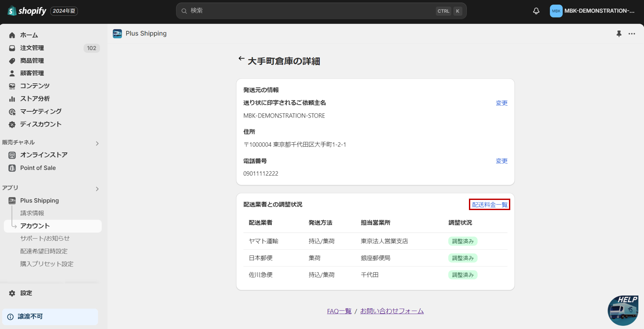Click the 顧客管理 person icon
The width and height of the screenshot is (644, 329).
coord(12,73)
